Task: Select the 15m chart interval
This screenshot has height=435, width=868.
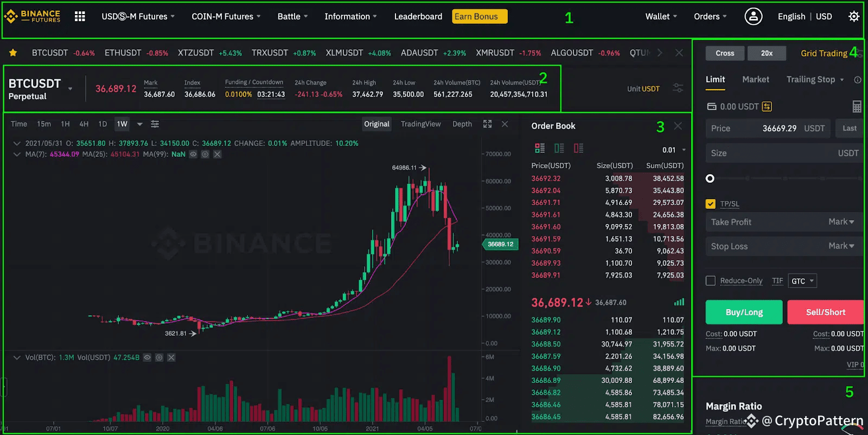Action: [x=44, y=124]
